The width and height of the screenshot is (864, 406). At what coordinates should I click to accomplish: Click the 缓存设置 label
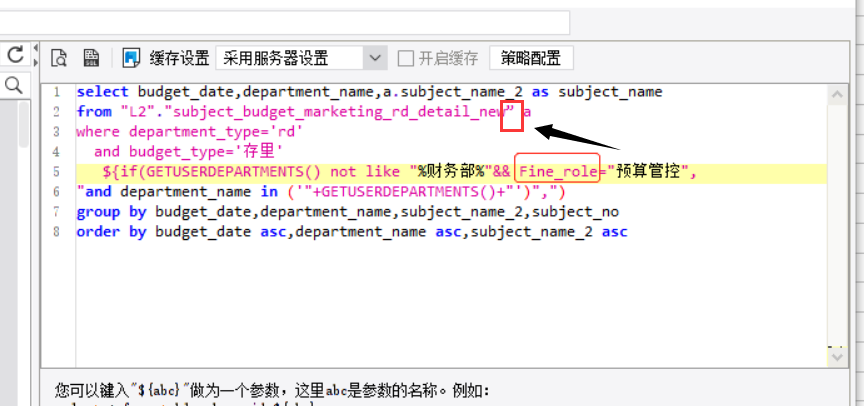(x=179, y=58)
